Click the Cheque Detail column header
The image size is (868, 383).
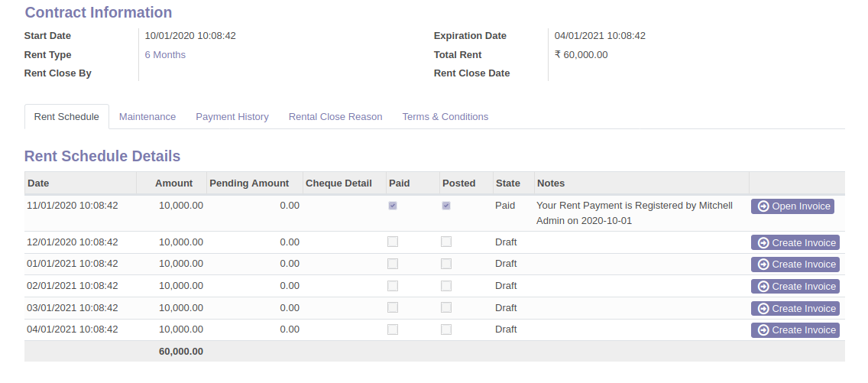pyautogui.click(x=345, y=183)
